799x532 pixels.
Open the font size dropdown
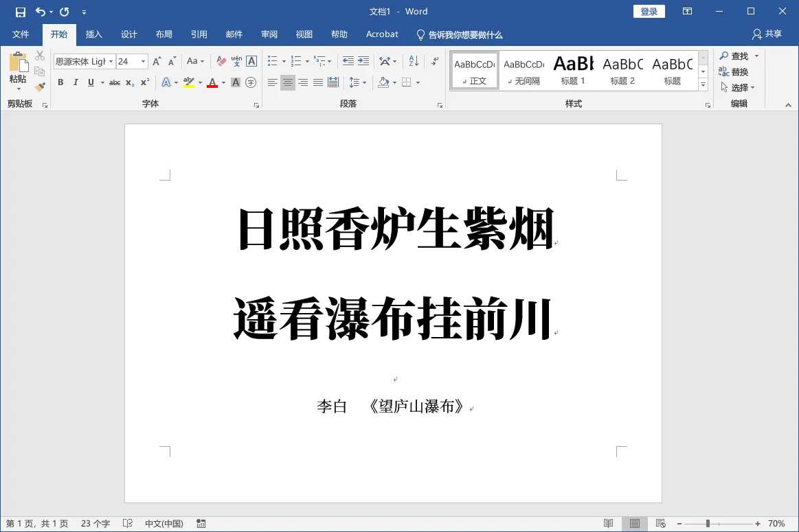[143, 61]
